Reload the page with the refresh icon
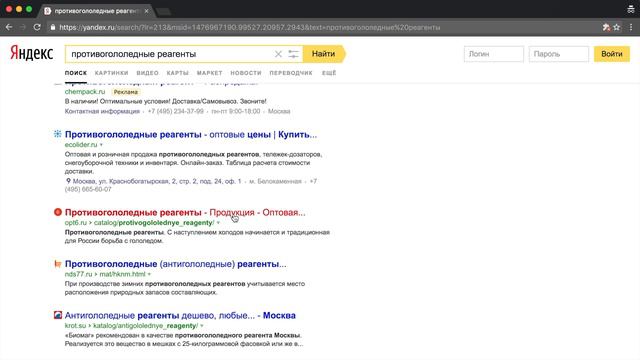 tap(37, 27)
